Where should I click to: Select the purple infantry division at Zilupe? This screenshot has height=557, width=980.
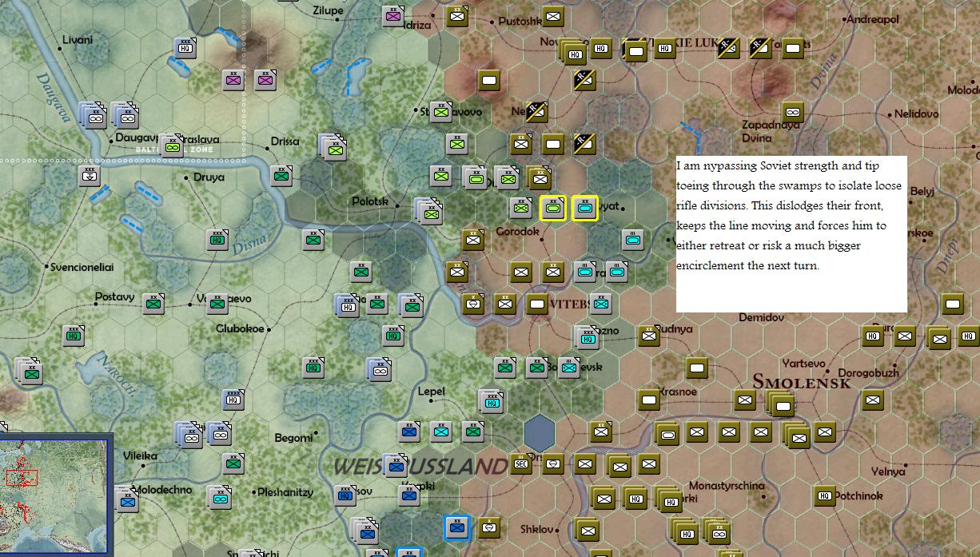393,16
